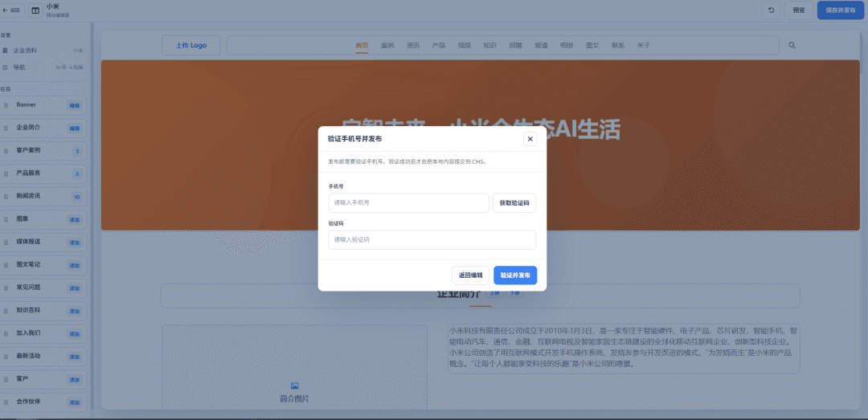
Task: Click the 验证并发布 button
Action: [515, 275]
